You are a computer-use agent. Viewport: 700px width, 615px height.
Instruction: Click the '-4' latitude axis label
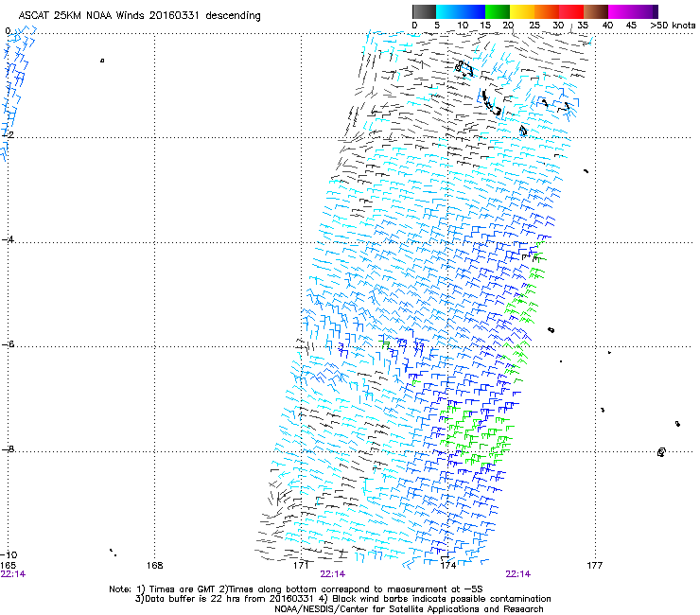pos(8,239)
